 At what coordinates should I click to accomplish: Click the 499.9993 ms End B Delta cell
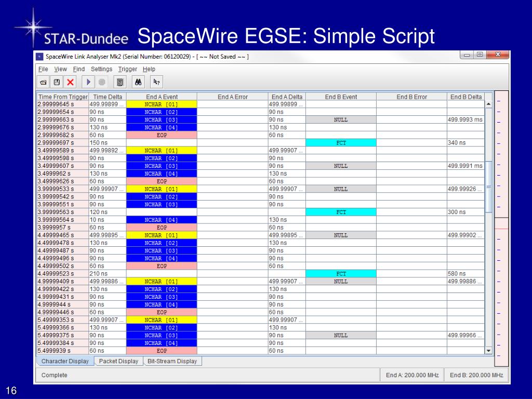point(465,120)
